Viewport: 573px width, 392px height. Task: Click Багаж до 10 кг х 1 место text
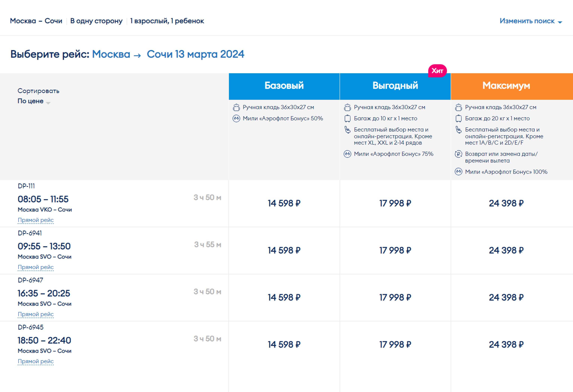pyautogui.click(x=385, y=118)
